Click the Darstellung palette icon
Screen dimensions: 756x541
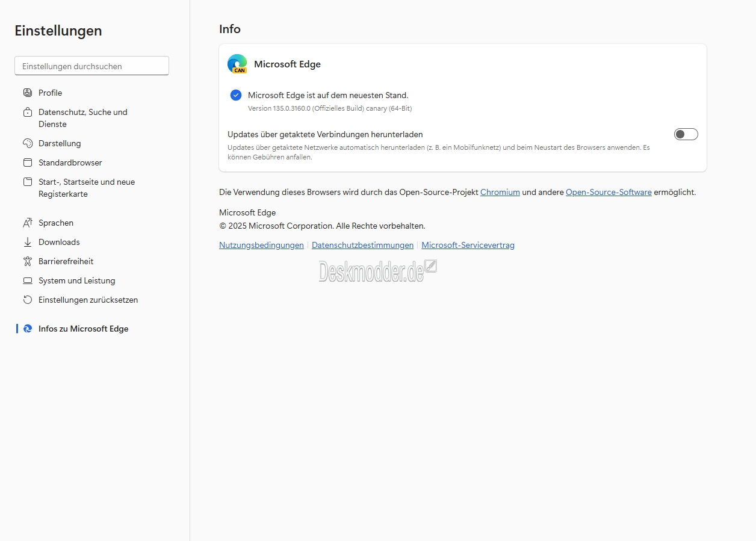click(x=27, y=143)
